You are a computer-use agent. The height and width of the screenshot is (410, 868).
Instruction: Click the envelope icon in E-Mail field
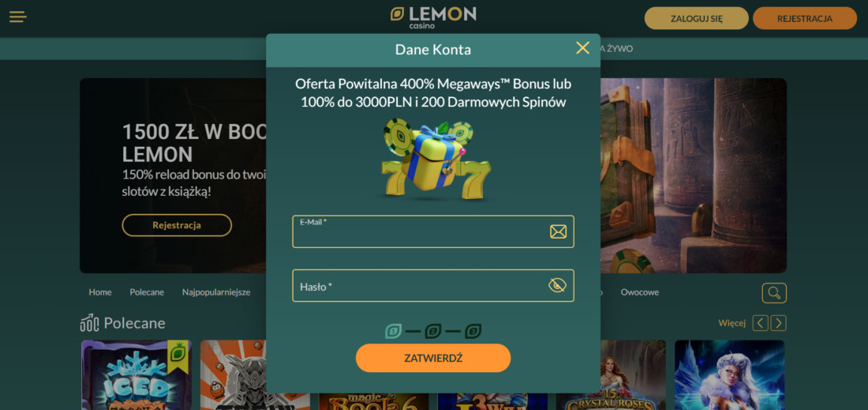[x=558, y=231]
